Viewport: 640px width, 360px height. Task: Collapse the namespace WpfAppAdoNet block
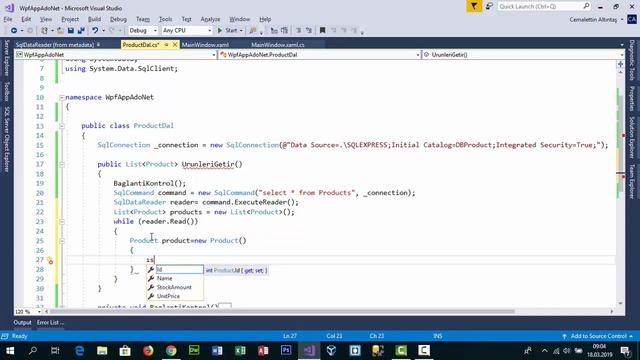(62, 98)
